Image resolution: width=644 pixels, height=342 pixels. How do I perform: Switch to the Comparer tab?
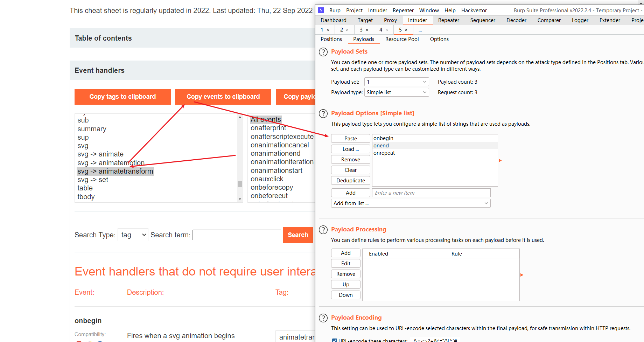[x=549, y=20]
